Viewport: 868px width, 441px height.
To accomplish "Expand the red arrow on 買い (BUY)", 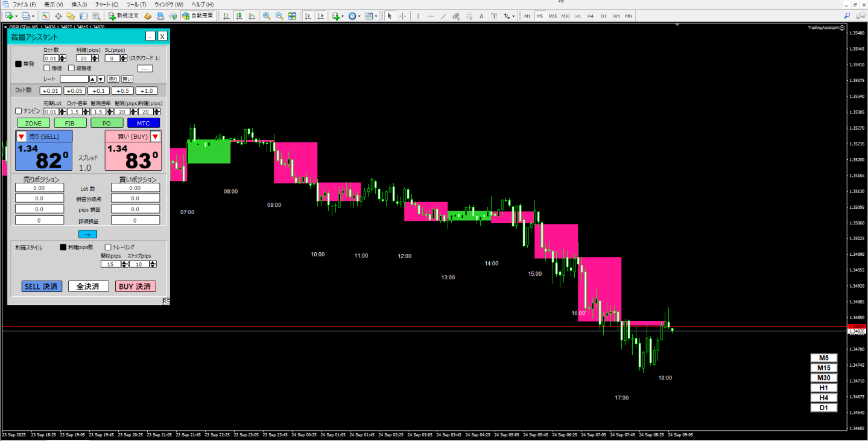I will tap(155, 137).
